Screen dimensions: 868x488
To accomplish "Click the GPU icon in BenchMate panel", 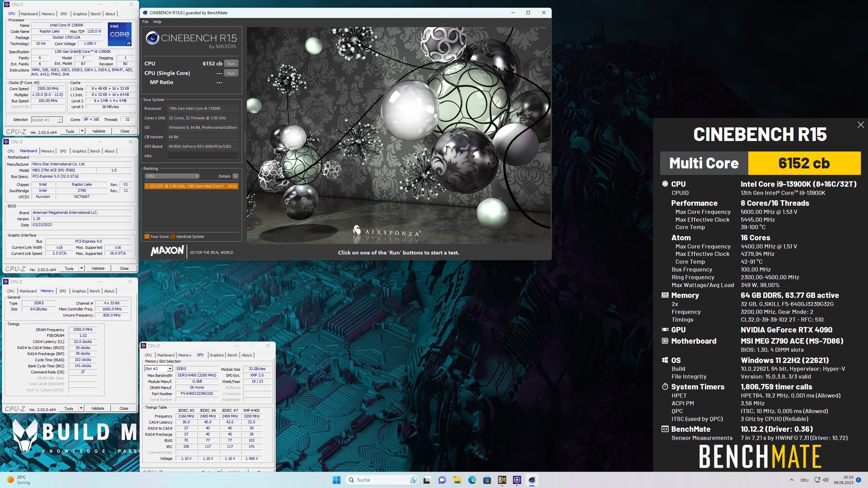I will click(665, 330).
